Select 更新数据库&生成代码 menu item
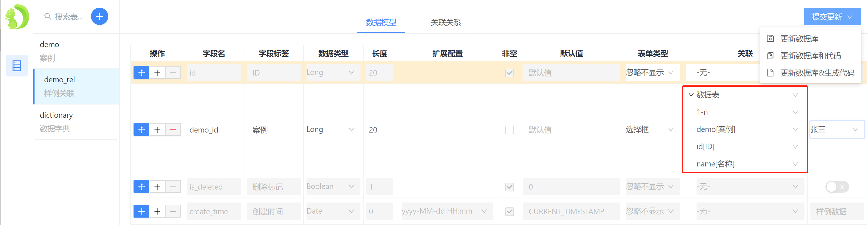868x225 pixels. (810, 73)
